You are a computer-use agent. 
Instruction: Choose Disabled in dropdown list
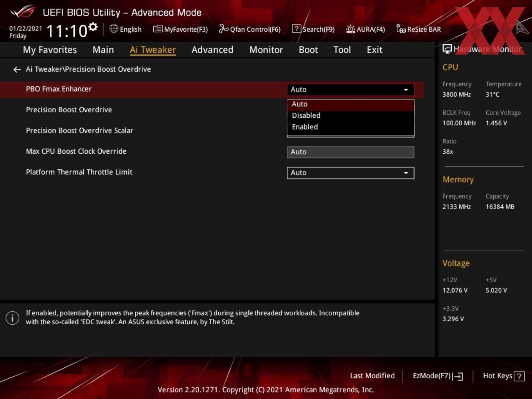click(x=350, y=115)
